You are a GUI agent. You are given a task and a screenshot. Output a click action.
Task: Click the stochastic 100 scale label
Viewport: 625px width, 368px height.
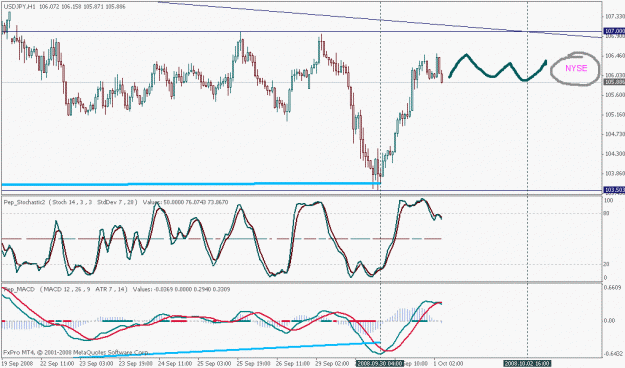[609, 201]
